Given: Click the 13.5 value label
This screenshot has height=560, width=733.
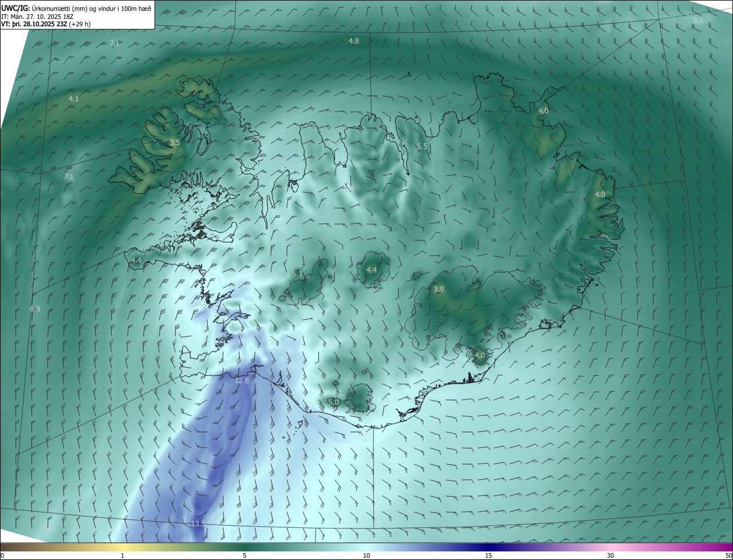Looking at the screenshot, I should [x=198, y=524].
